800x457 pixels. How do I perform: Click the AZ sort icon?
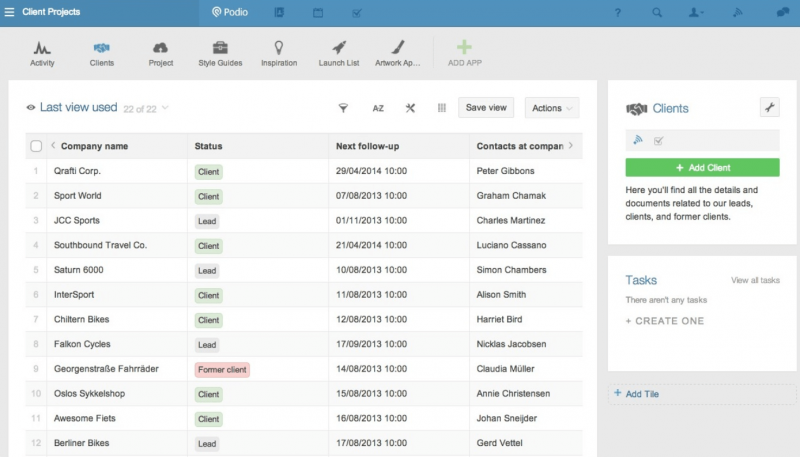click(x=378, y=108)
